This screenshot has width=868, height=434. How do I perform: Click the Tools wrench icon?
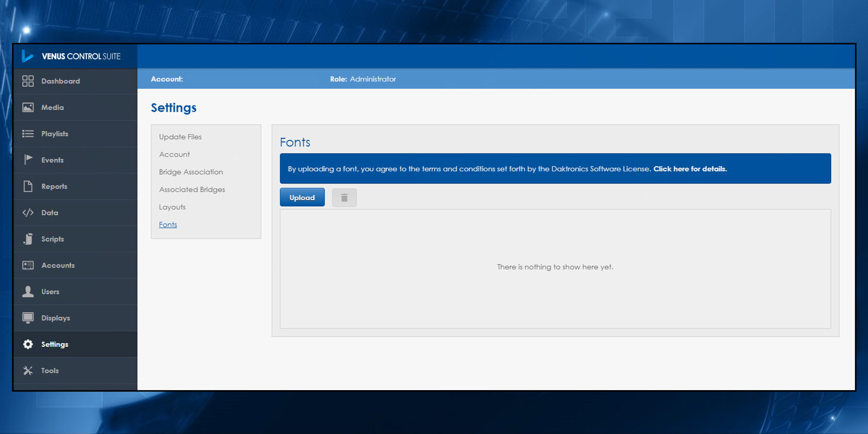pyautogui.click(x=28, y=370)
